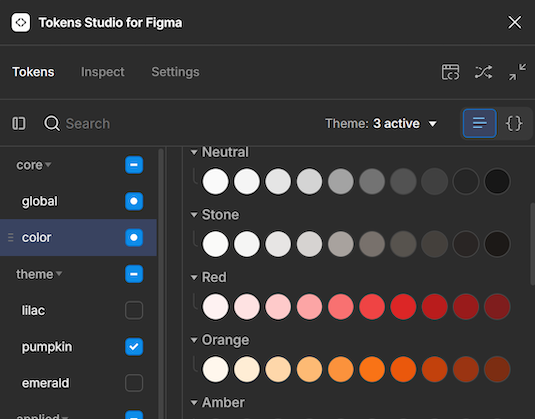
Task: Grab the drag handle on color set
Action: [x=11, y=237]
